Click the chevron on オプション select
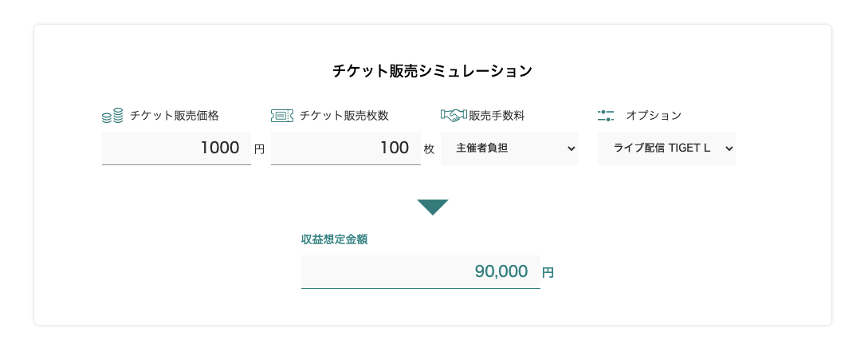This screenshot has height=348, width=868. (729, 148)
